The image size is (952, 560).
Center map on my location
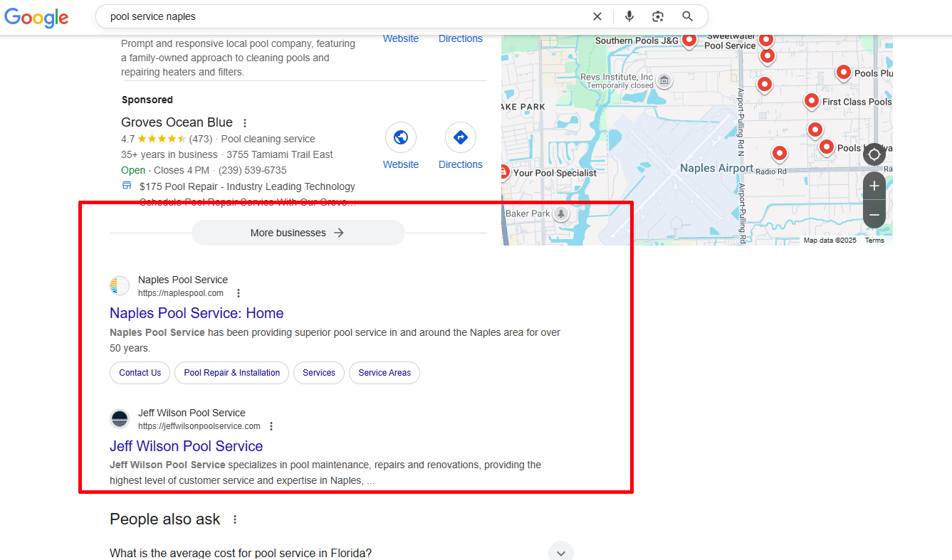pyautogui.click(x=874, y=154)
